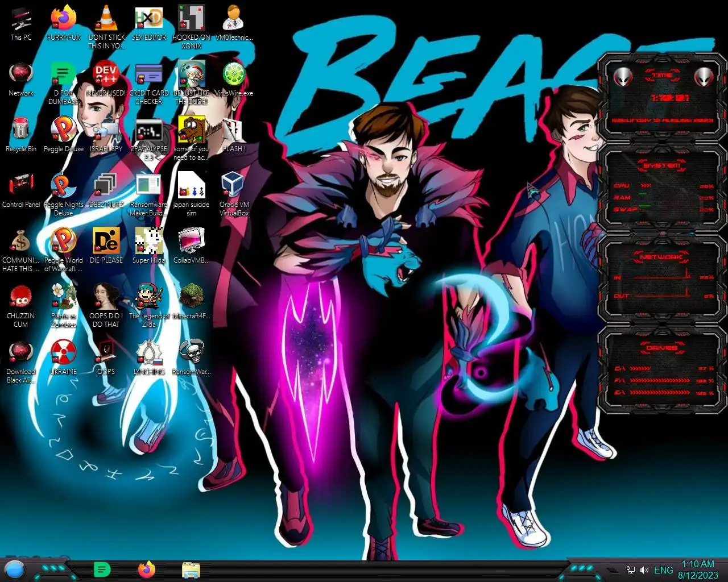Open the HxD hex editor shortcut
This screenshot has width=728, height=582.
(149, 23)
